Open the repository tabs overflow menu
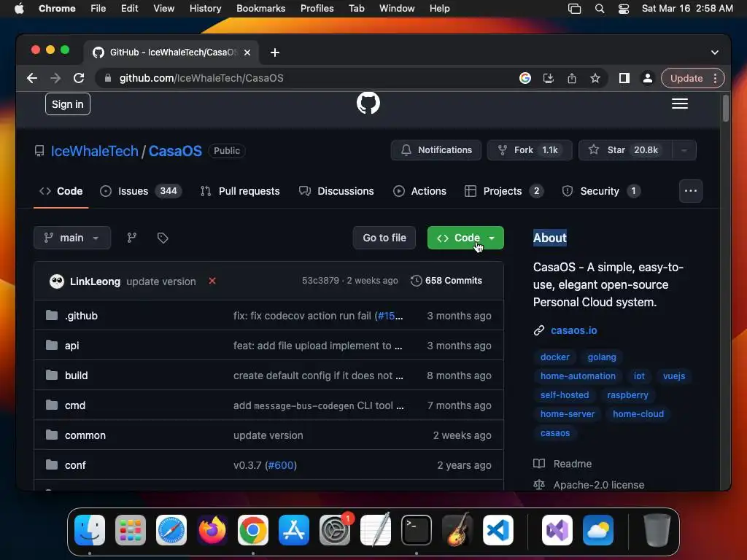This screenshot has width=747, height=560. 690,191
